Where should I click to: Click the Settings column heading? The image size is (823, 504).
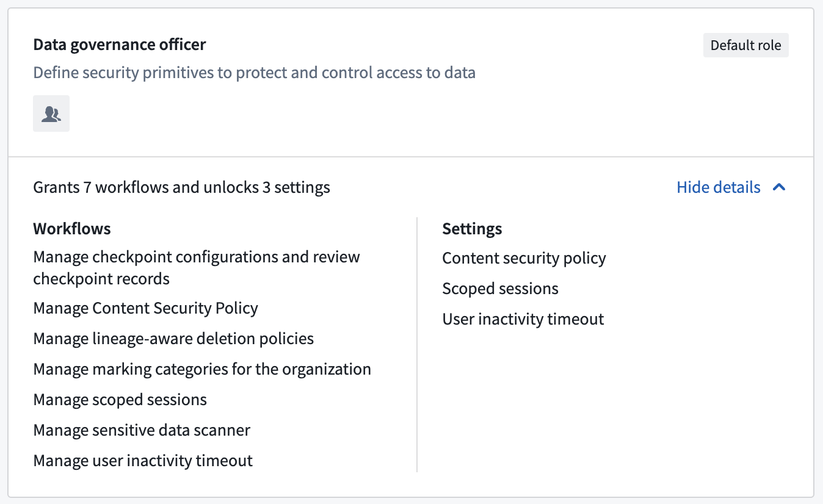(x=472, y=229)
